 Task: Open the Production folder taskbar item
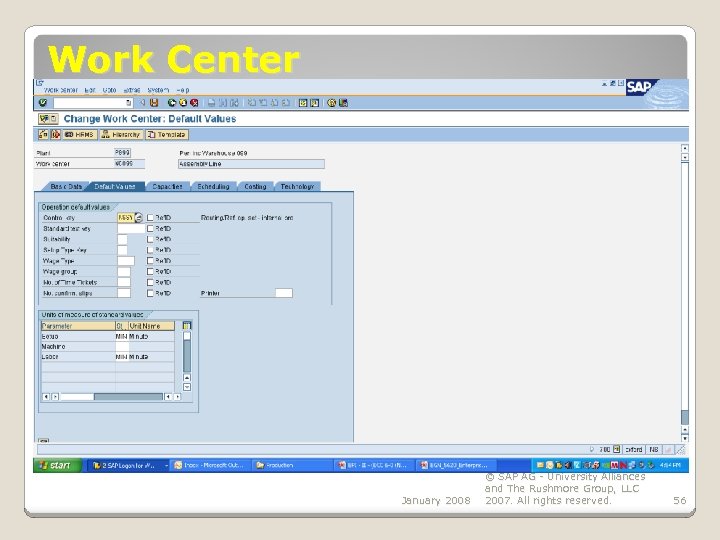pos(292,465)
